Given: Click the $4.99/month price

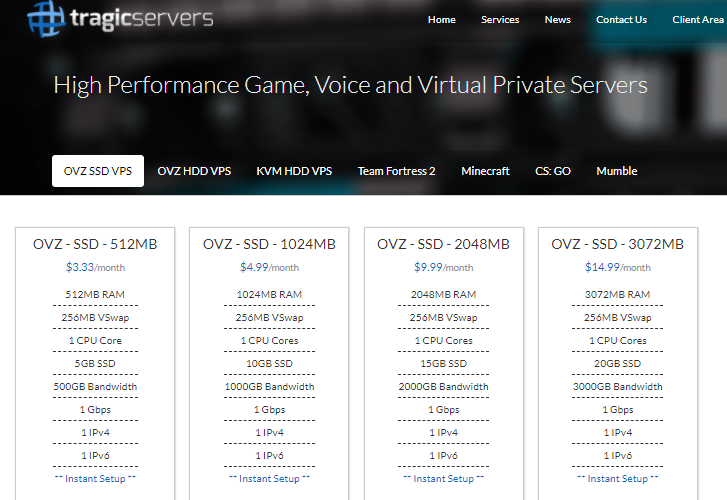Looking at the screenshot, I should point(269,268).
